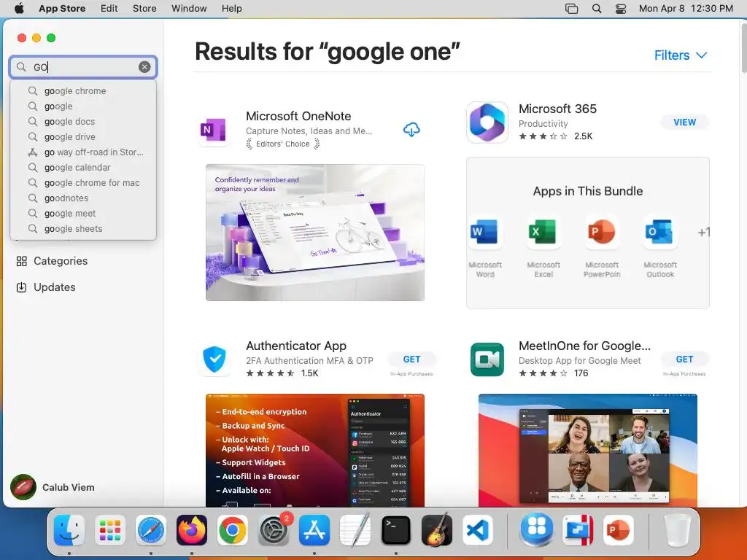Click the MeetInOne app icon

click(487, 359)
